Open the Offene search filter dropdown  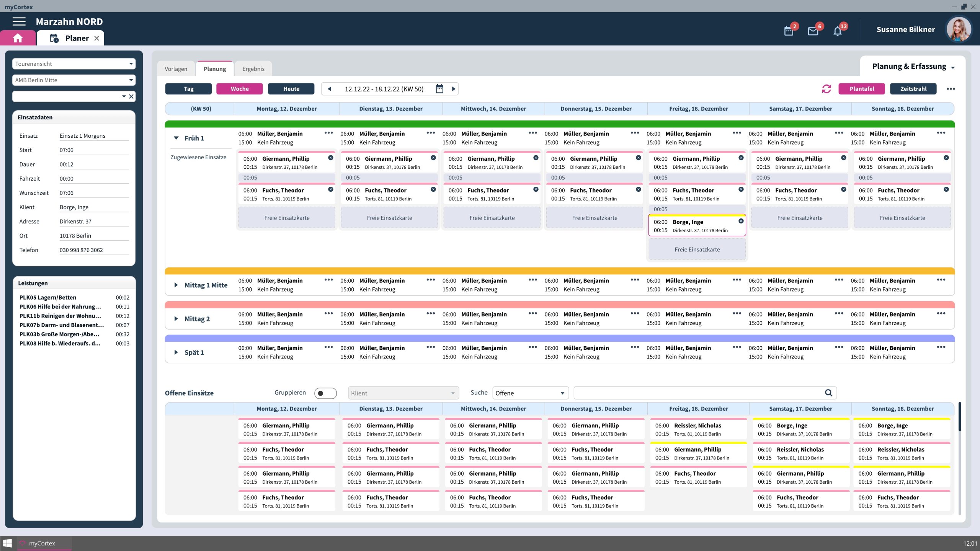[530, 393]
